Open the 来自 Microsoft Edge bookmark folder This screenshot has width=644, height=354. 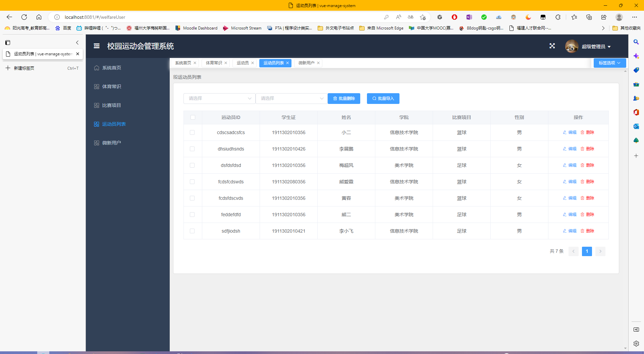(x=381, y=28)
